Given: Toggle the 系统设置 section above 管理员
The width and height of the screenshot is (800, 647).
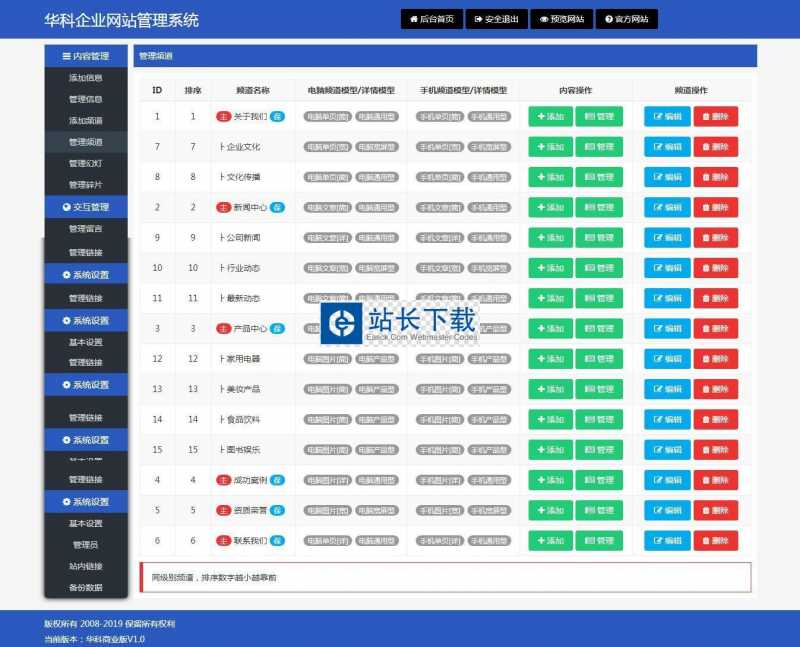Looking at the screenshot, I should pos(86,502).
